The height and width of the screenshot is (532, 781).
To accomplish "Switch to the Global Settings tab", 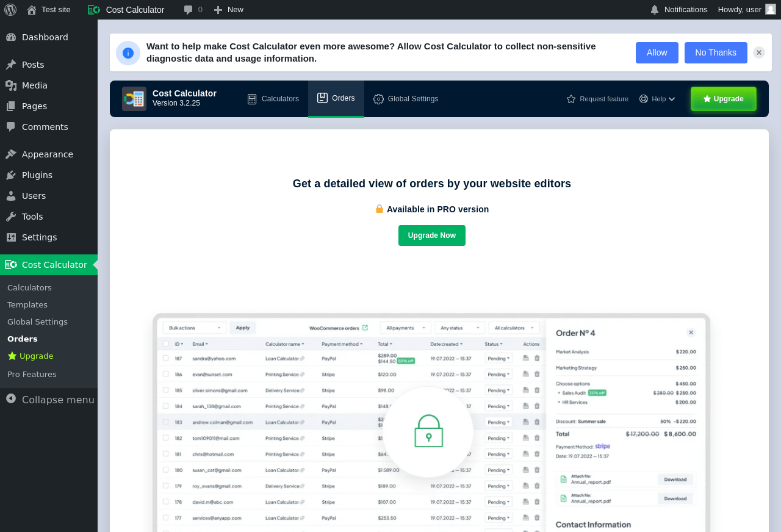I will (x=406, y=99).
